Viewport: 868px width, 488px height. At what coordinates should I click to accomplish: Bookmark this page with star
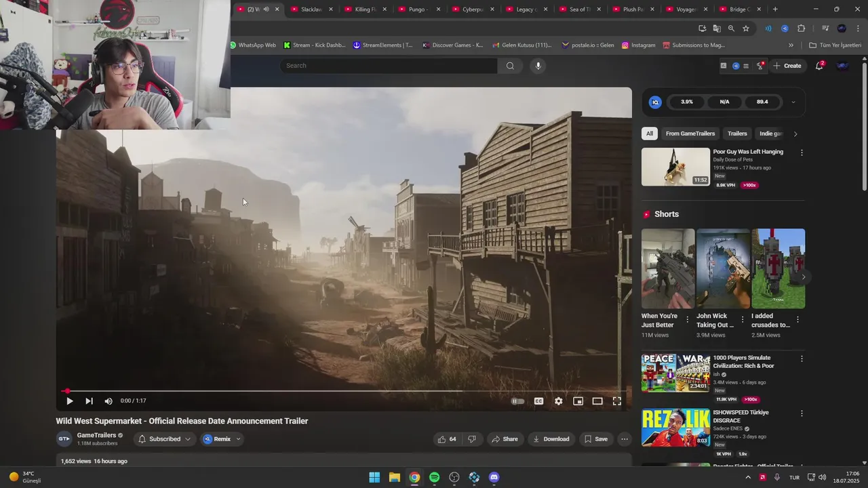(746, 28)
